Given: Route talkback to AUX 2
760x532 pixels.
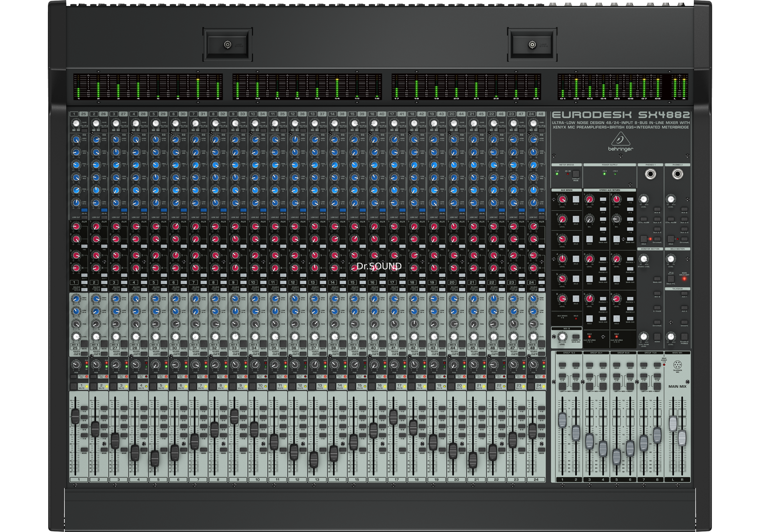Looking at the screenshot, I should pyautogui.click(x=684, y=307).
